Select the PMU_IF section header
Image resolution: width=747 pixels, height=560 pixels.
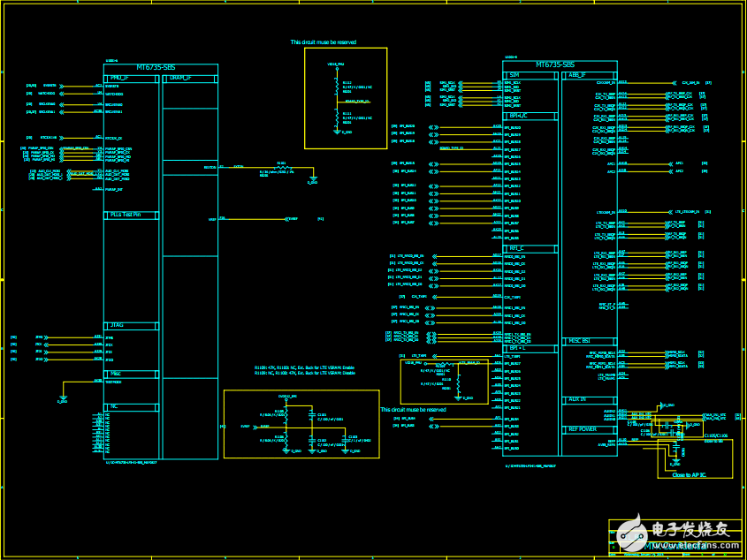118,78
